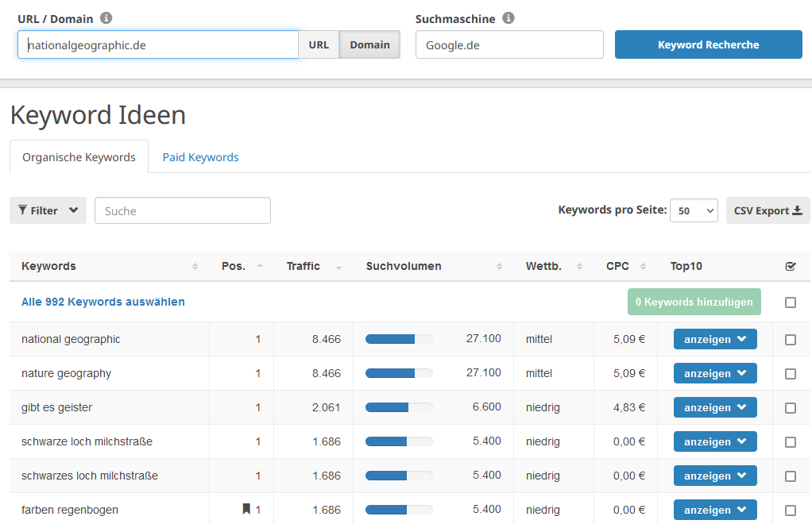Expand anzeigen for schwarzes loch milchstraße
Image resolution: width=812 pixels, height=524 pixels.
(x=715, y=476)
